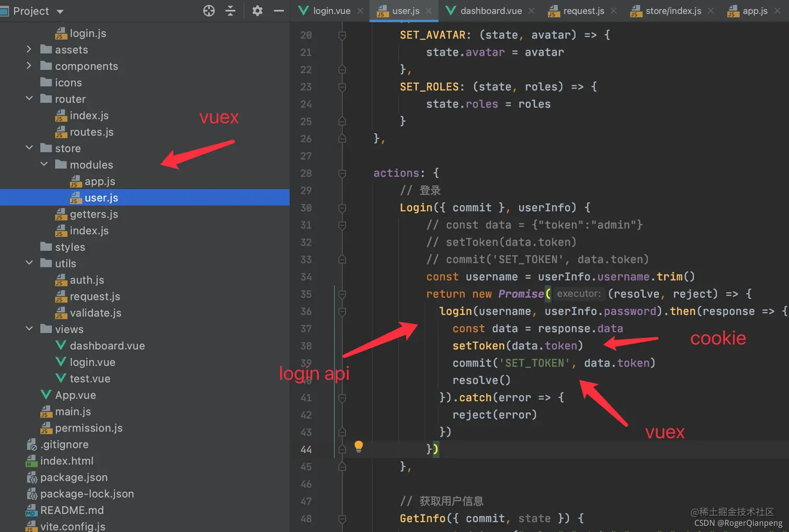Open test.vue in the project tree
The height and width of the screenshot is (532, 789).
point(82,379)
